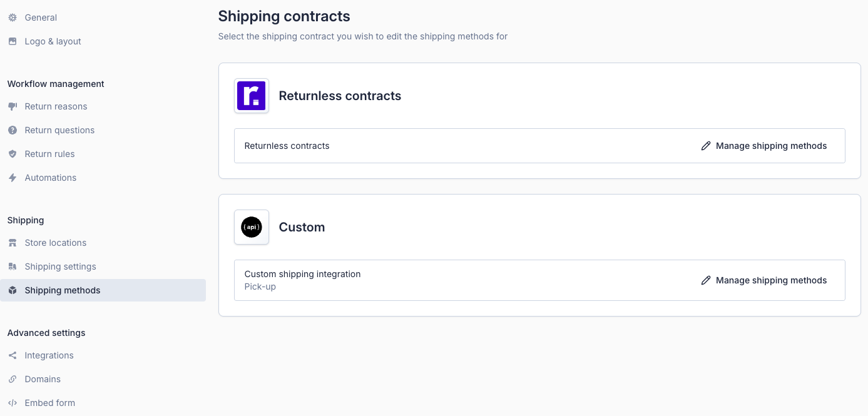Click the Return reasons thumbs-down icon
Screen dimensions: 868x416
pos(13,106)
